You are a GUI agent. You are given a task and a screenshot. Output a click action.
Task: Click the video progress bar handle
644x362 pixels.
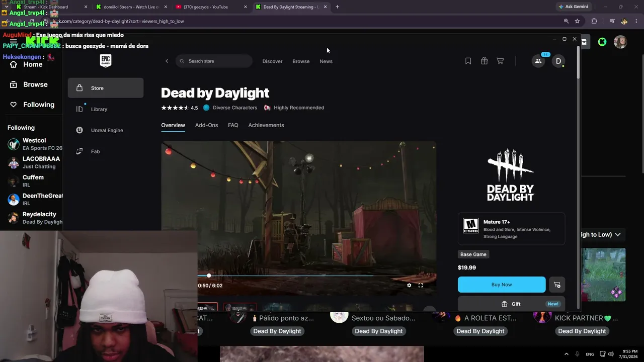[x=209, y=276]
